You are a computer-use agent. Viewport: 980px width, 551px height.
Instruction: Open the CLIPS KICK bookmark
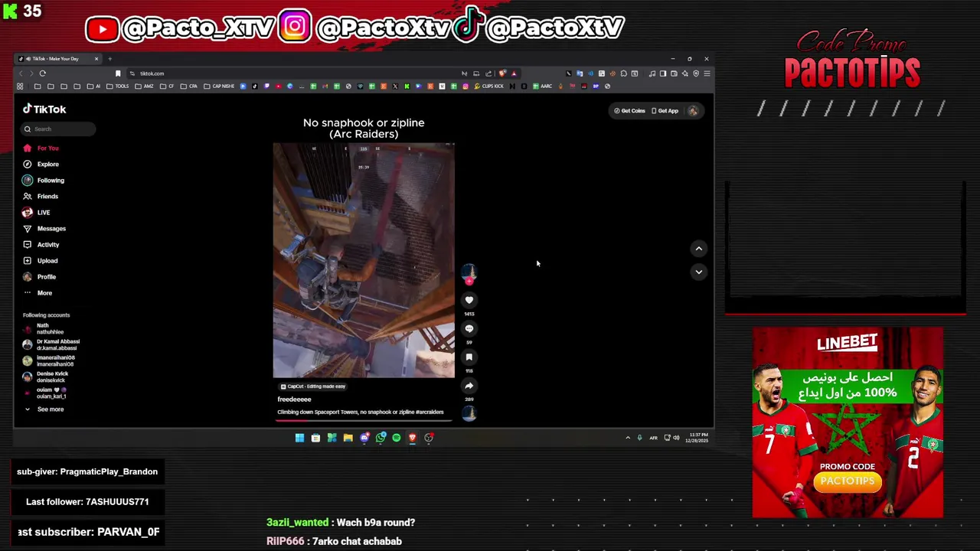coord(489,86)
